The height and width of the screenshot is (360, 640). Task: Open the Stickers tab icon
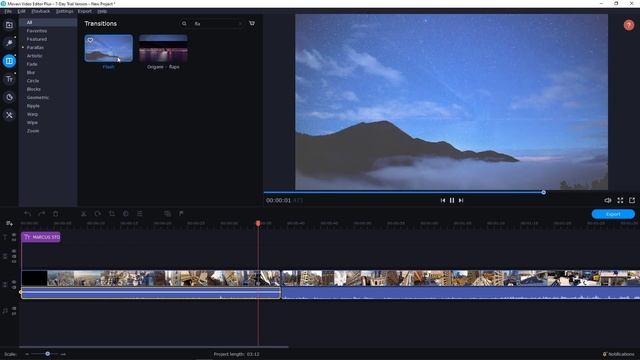click(x=9, y=97)
